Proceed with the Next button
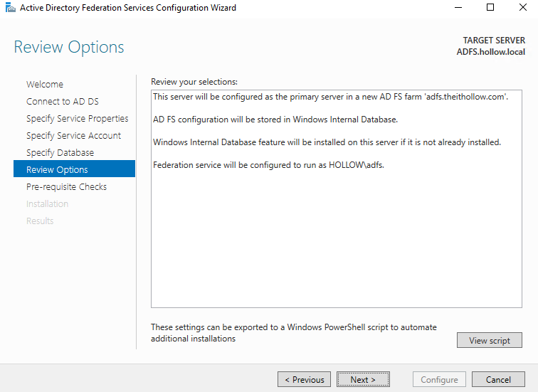The image size is (538, 392). pos(363,379)
